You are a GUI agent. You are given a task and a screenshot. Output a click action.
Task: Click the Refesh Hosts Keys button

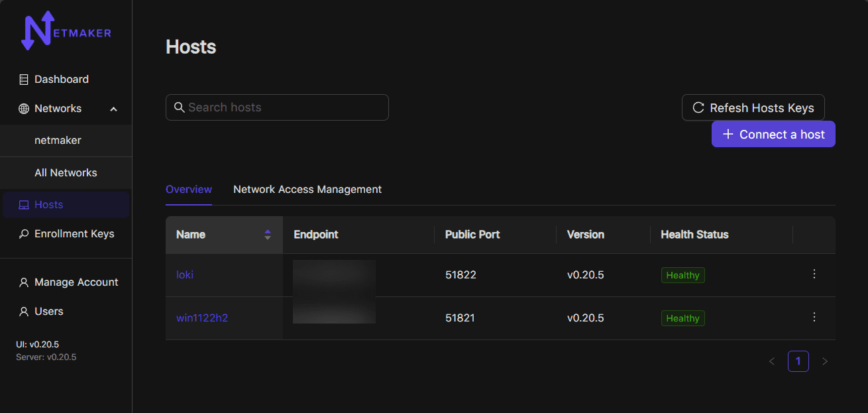[x=753, y=107]
